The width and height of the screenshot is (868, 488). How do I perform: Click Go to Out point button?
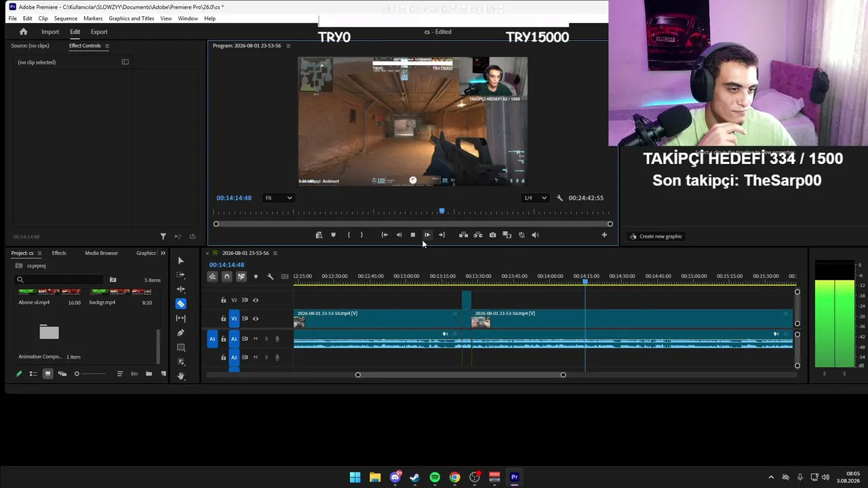(x=441, y=235)
